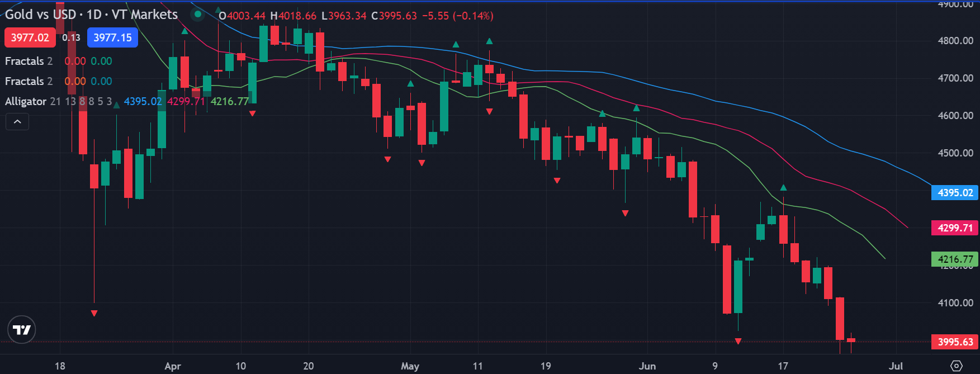Click 4800.00 on the price axis

tap(955, 41)
